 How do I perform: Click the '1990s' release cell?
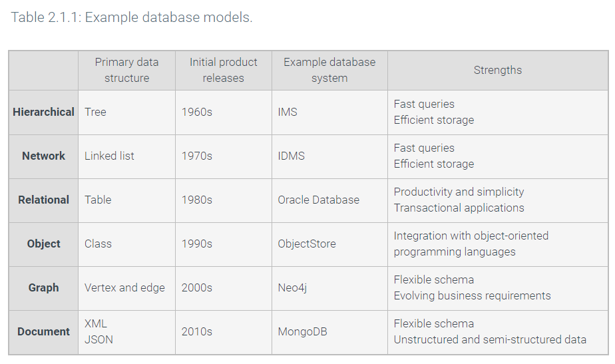[196, 244]
